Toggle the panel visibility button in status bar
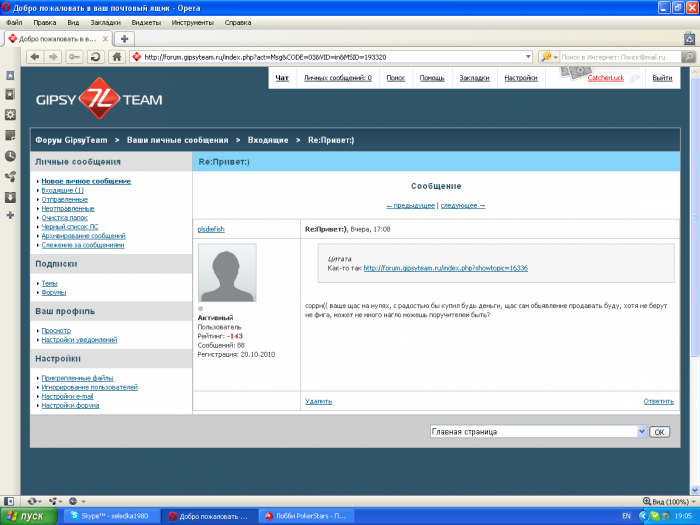Viewport: 700px width, 525px height. coord(9,501)
